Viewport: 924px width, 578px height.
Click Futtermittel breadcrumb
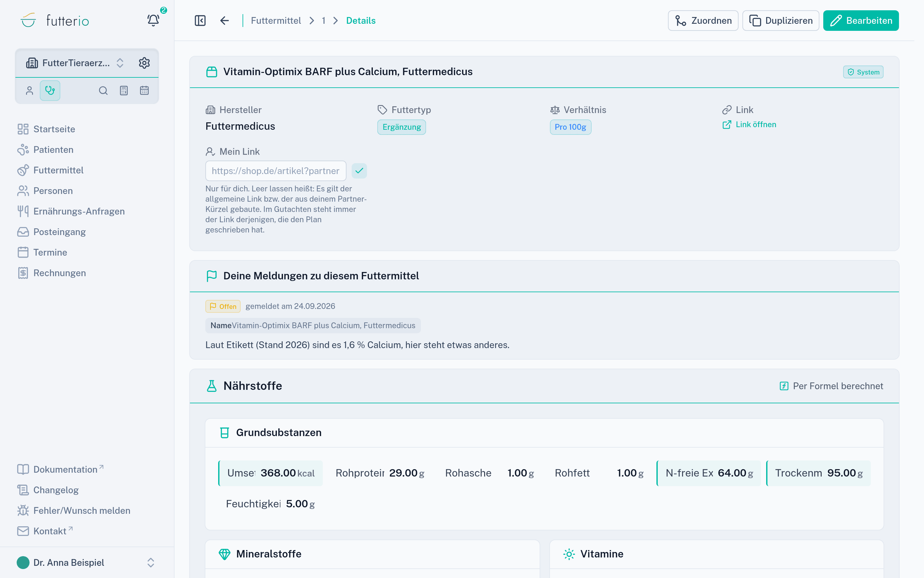coord(276,21)
